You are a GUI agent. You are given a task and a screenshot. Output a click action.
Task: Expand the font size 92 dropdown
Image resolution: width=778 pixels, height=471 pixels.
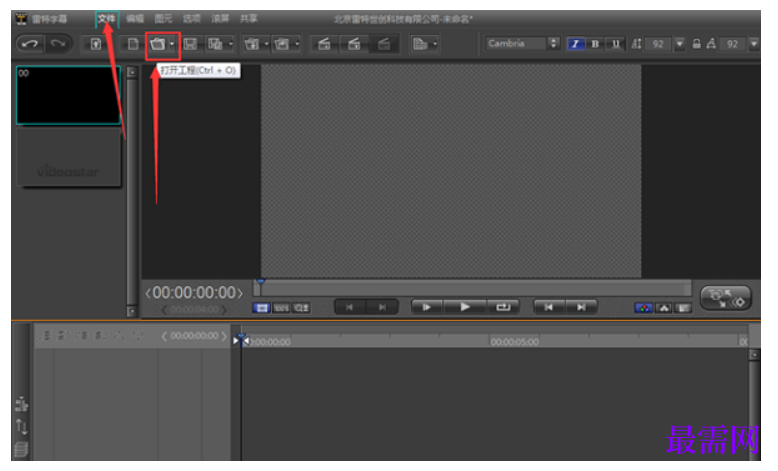tap(680, 44)
